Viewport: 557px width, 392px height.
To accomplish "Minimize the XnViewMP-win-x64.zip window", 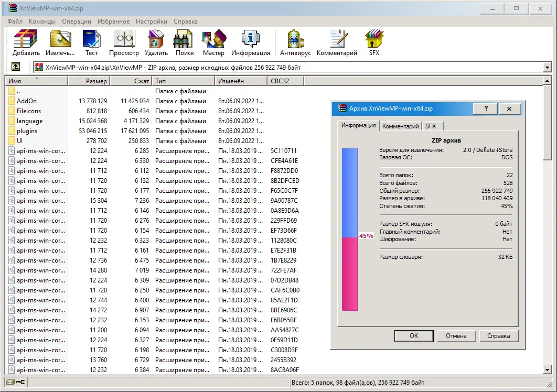I will point(492,8).
